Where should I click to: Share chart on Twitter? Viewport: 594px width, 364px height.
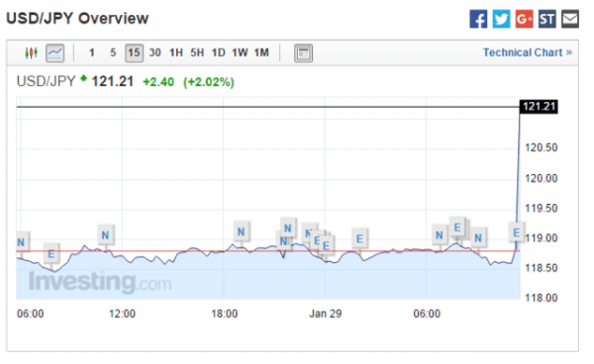click(501, 19)
